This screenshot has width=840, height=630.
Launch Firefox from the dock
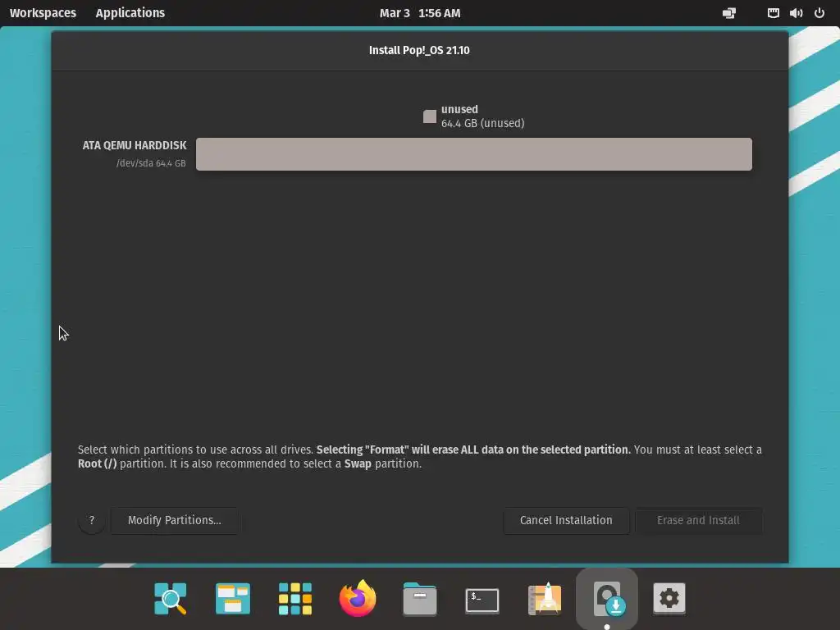point(358,598)
